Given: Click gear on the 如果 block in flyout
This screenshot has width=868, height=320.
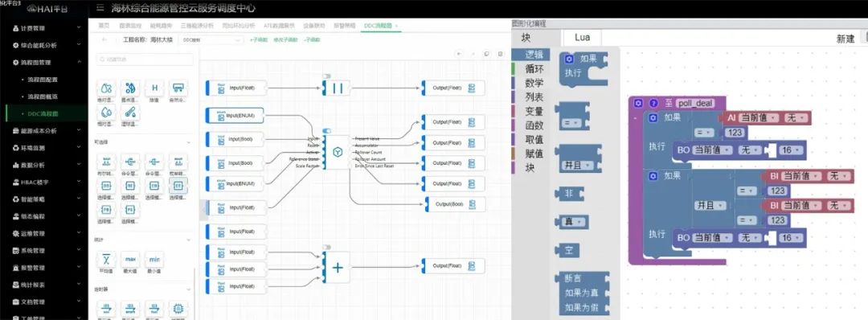Looking at the screenshot, I should click(569, 59).
